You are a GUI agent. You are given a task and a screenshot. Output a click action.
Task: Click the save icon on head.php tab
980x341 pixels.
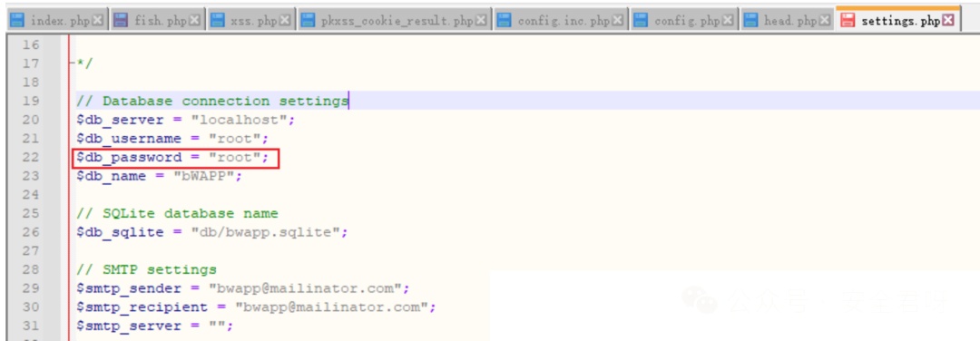coord(750,21)
